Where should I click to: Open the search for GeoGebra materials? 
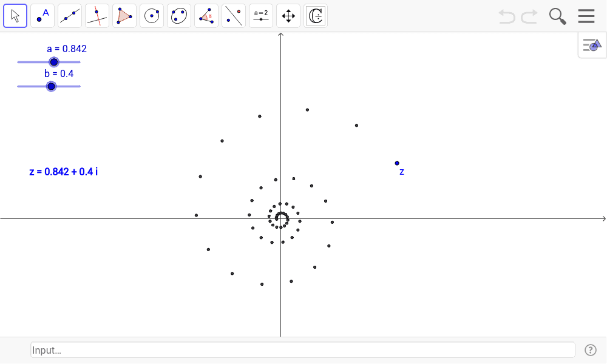(x=557, y=16)
